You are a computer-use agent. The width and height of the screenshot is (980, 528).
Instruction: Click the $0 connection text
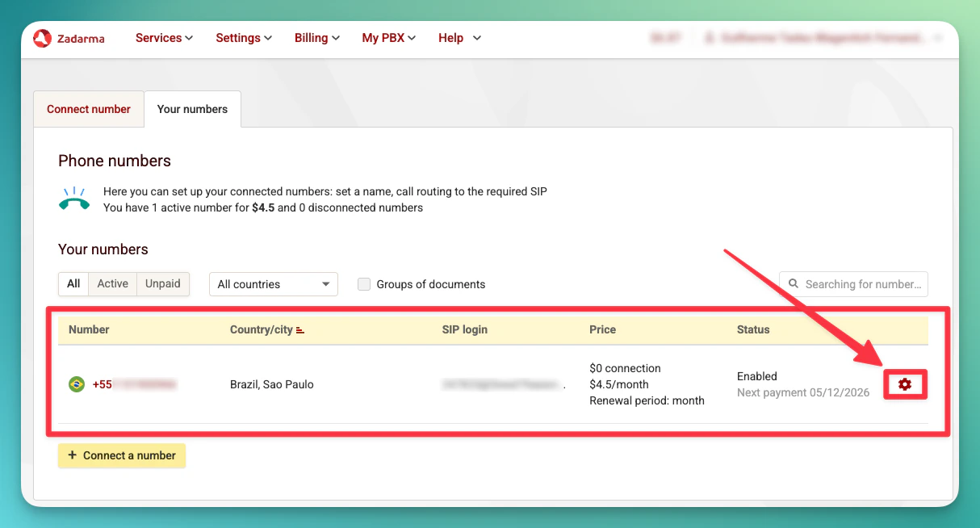pyautogui.click(x=625, y=368)
